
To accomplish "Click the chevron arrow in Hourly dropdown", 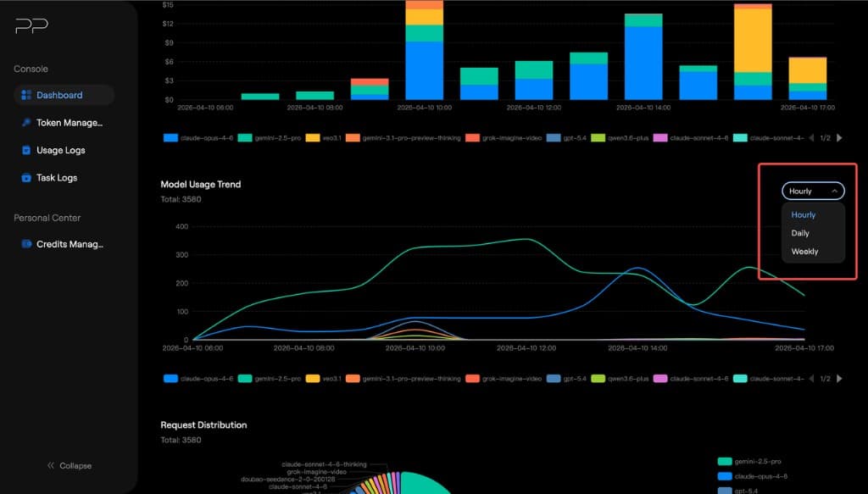I will [834, 191].
